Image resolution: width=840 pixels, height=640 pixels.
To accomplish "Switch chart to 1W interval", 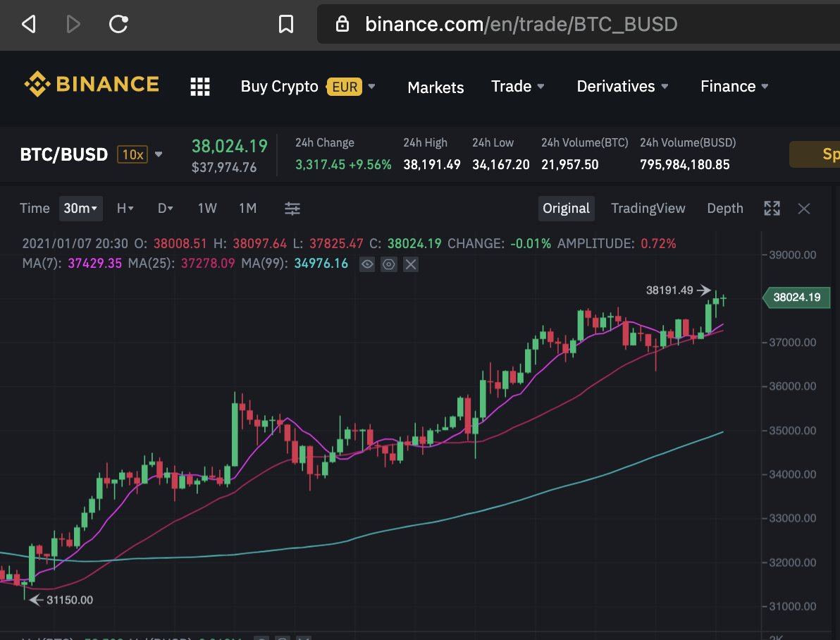I will (206, 208).
